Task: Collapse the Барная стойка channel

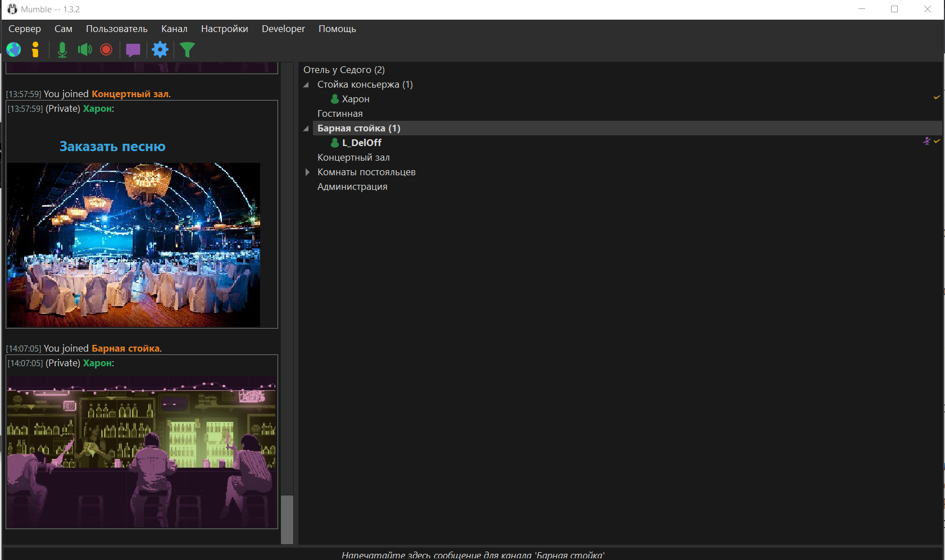Action: (306, 129)
